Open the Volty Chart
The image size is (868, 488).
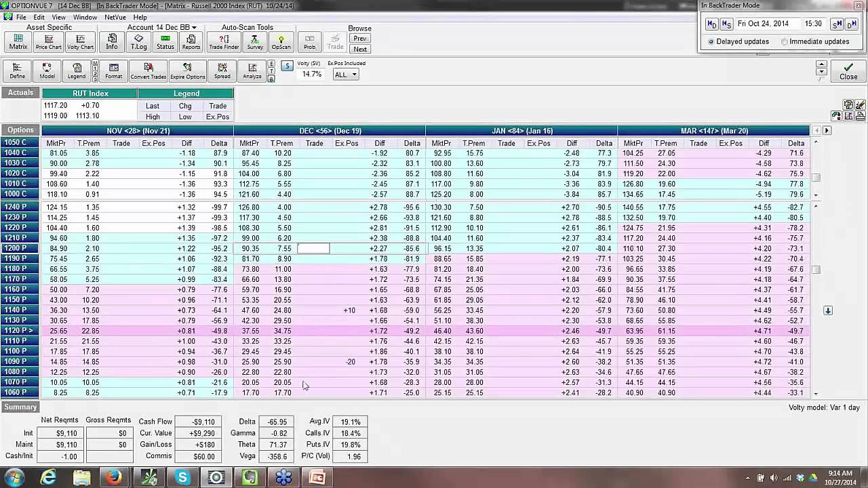(80, 42)
